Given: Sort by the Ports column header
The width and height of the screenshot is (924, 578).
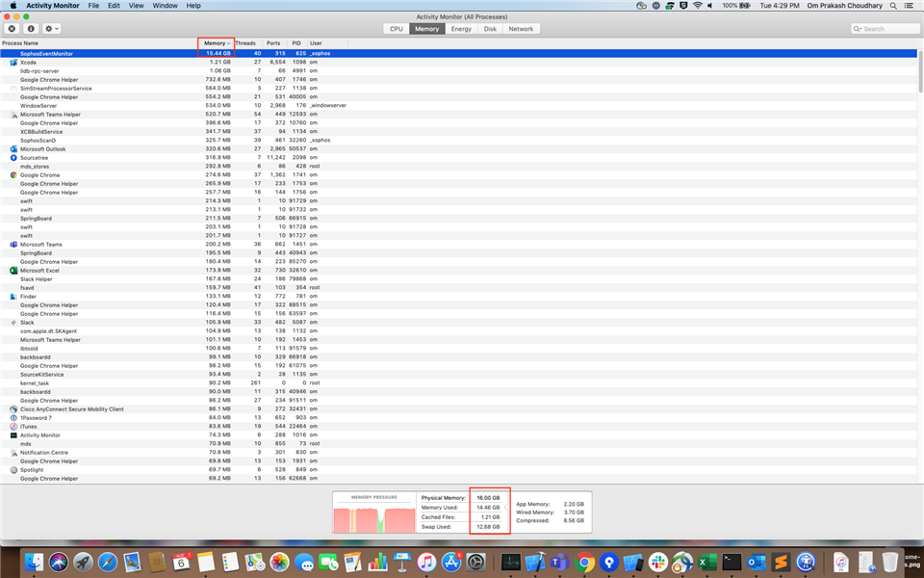Looking at the screenshot, I should 273,43.
